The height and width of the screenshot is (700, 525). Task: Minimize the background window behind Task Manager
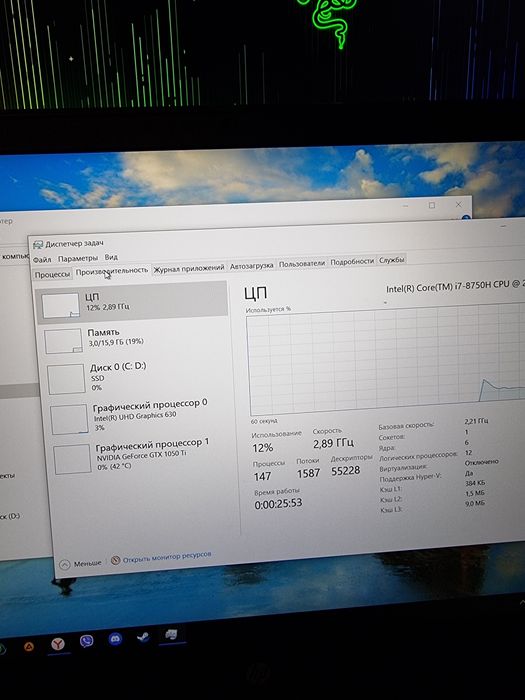tap(405, 206)
